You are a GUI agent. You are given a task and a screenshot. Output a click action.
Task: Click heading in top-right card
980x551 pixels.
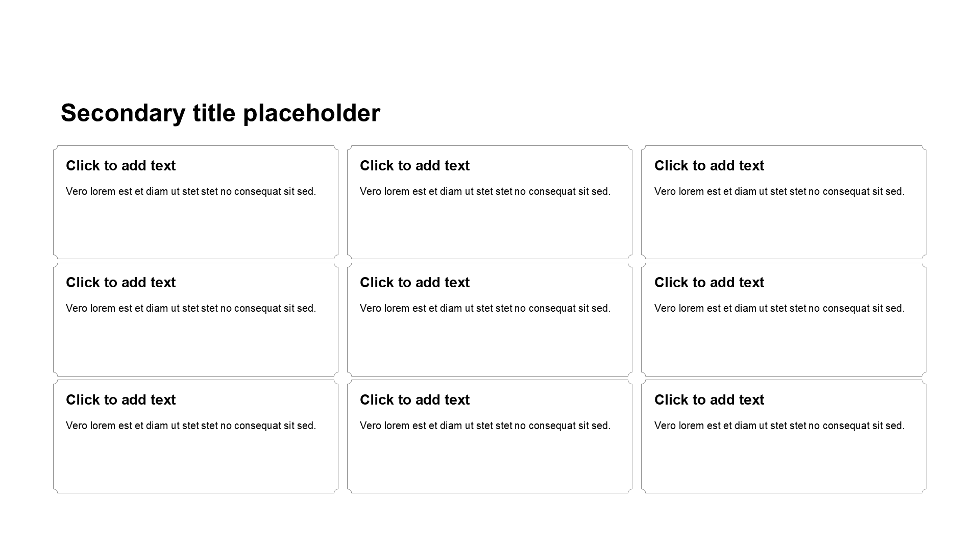709,166
